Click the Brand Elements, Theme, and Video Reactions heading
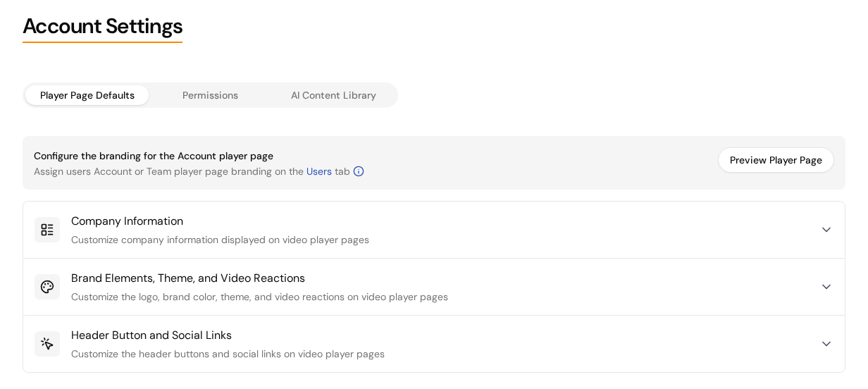Viewport: 868px width, 389px height. coord(188,278)
